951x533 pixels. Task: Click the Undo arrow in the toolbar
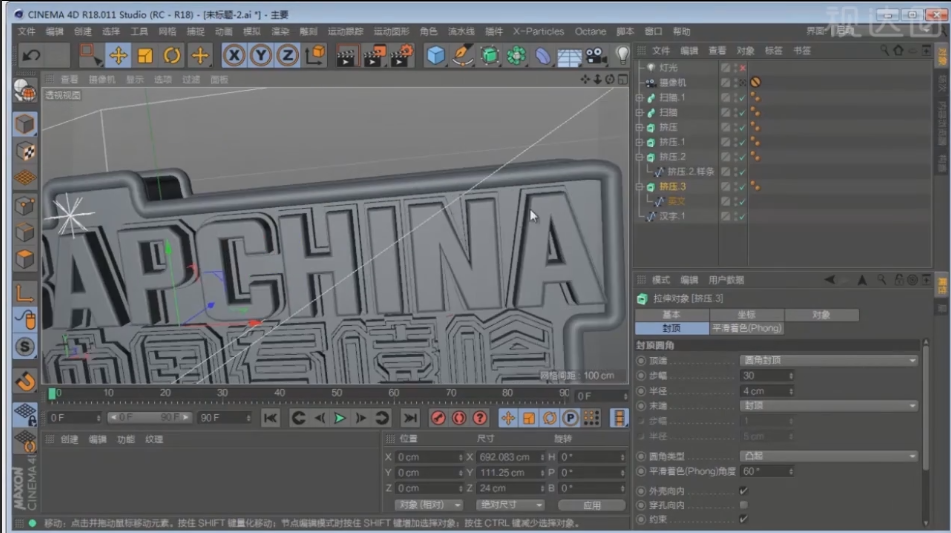(x=31, y=56)
